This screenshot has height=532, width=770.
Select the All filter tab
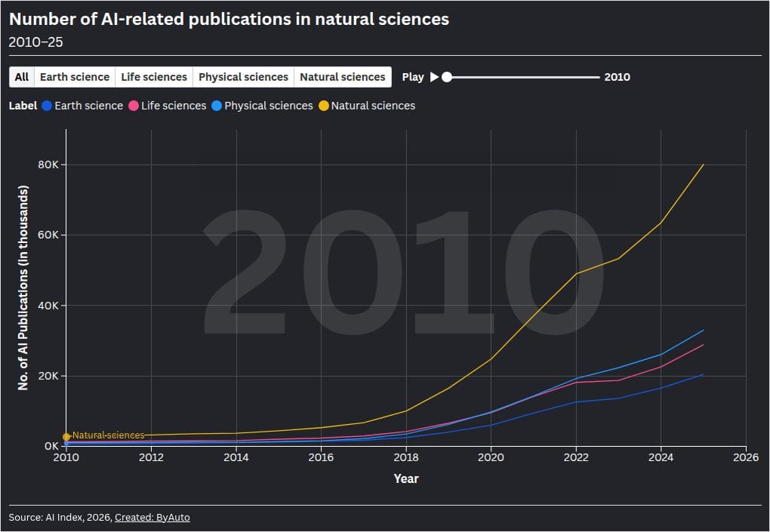[x=22, y=77]
